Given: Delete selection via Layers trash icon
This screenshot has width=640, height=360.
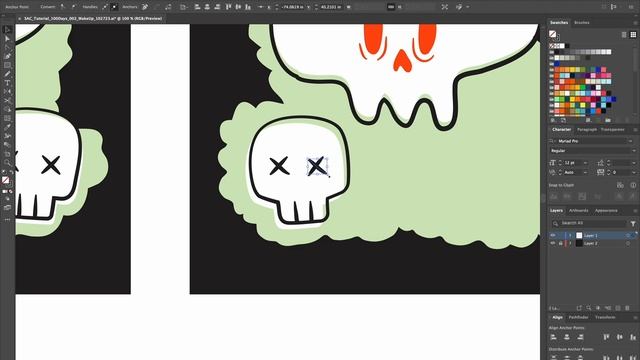Looking at the screenshot, I should coord(628,308).
